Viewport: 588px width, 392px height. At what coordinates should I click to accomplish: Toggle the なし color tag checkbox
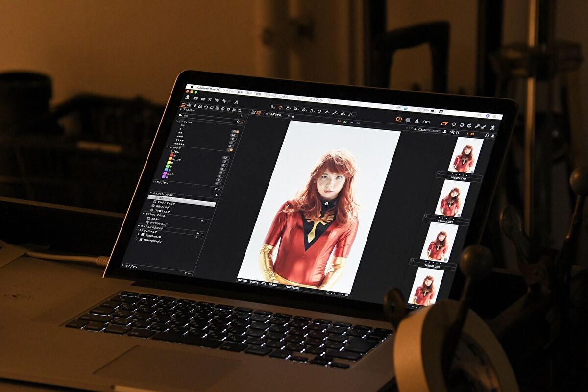click(x=172, y=151)
